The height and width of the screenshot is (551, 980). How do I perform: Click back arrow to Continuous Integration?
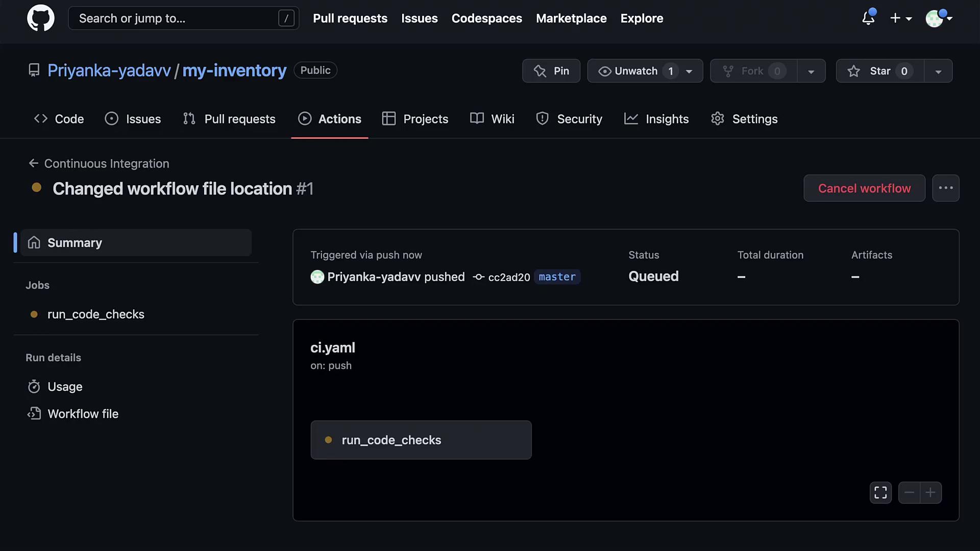[x=34, y=163]
